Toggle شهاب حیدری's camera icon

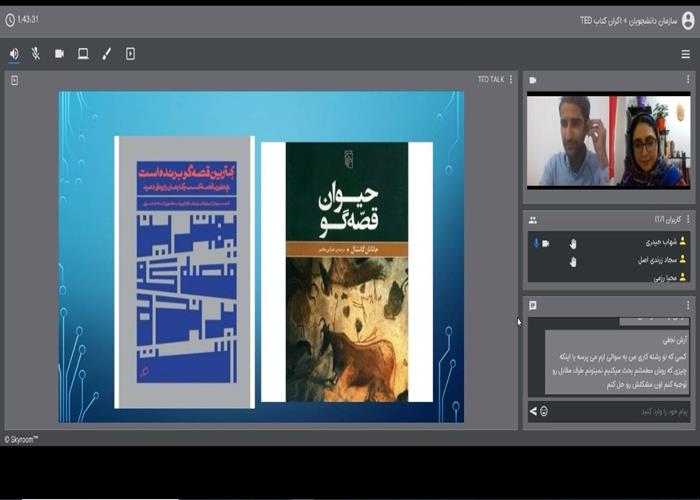click(546, 244)
